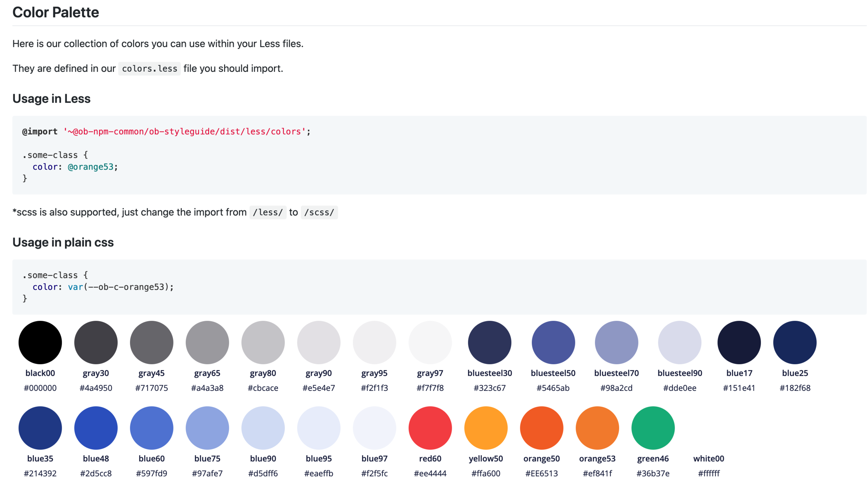Select the bluesteel50 swatch
Image resolution: width=868 pixels, height=485 pixels.
click(x=553, y=342)
